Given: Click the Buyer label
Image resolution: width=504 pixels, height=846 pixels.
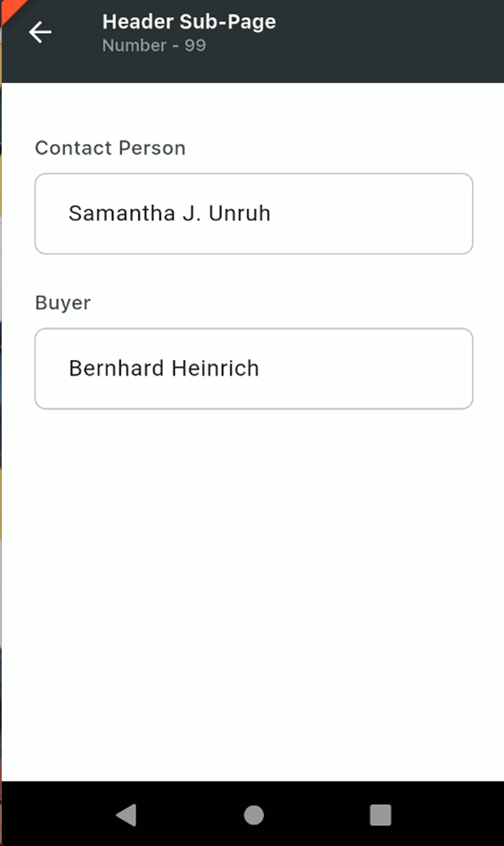Looking at the screenshot, I should click(63, 303).
